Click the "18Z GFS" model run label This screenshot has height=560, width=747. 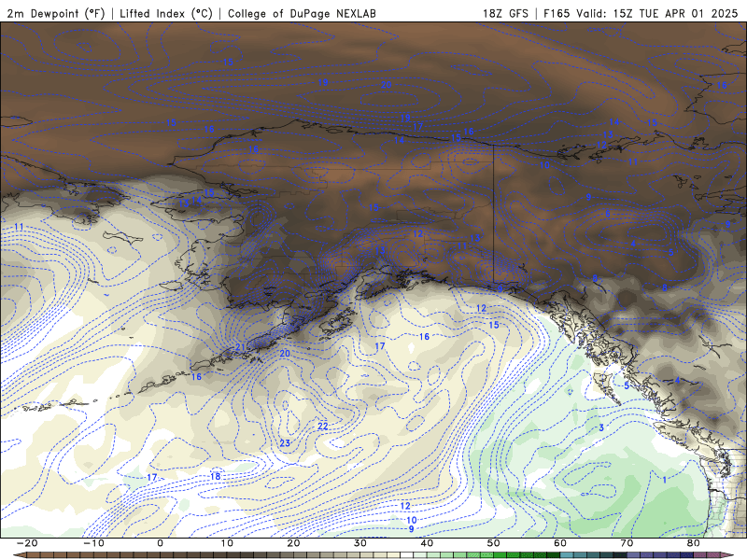(x=505, y=13)
